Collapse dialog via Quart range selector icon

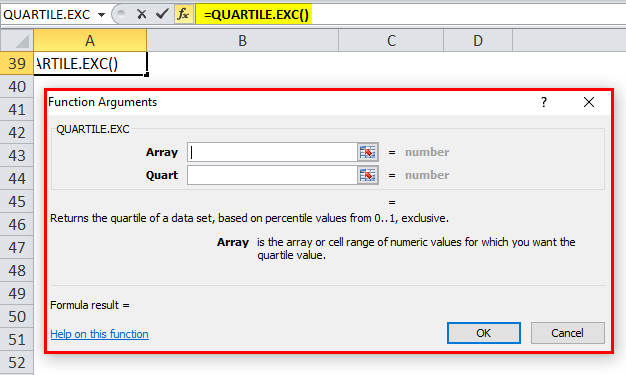(368, 175)
